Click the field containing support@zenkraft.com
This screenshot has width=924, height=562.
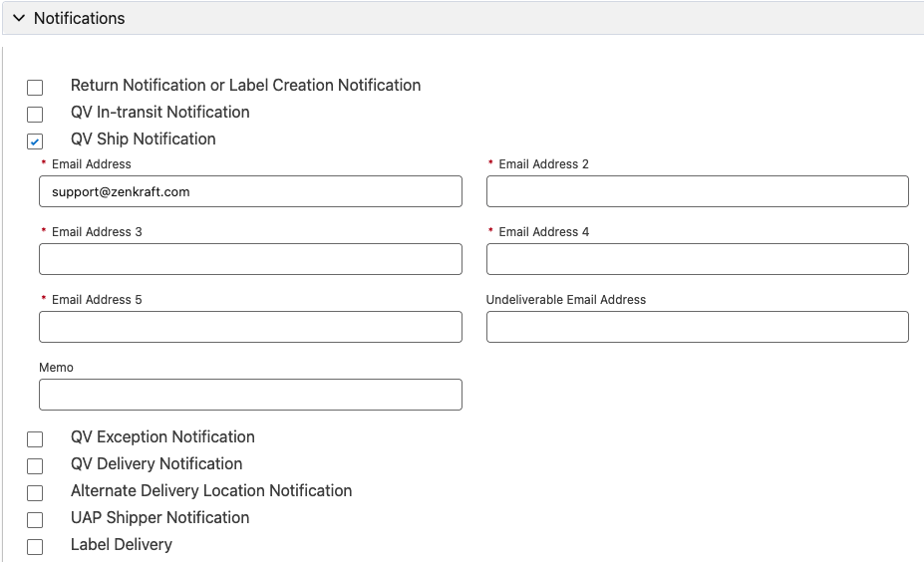pos(250,191)
